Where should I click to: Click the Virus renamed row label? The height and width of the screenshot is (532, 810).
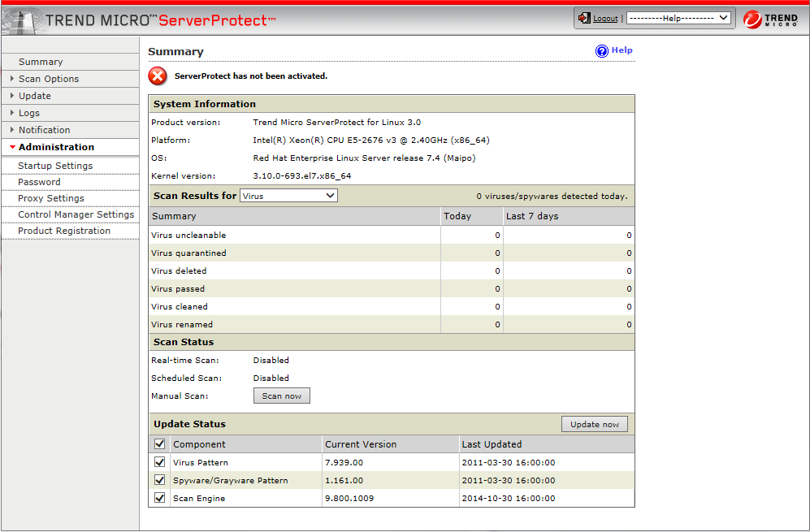[182, 324]
